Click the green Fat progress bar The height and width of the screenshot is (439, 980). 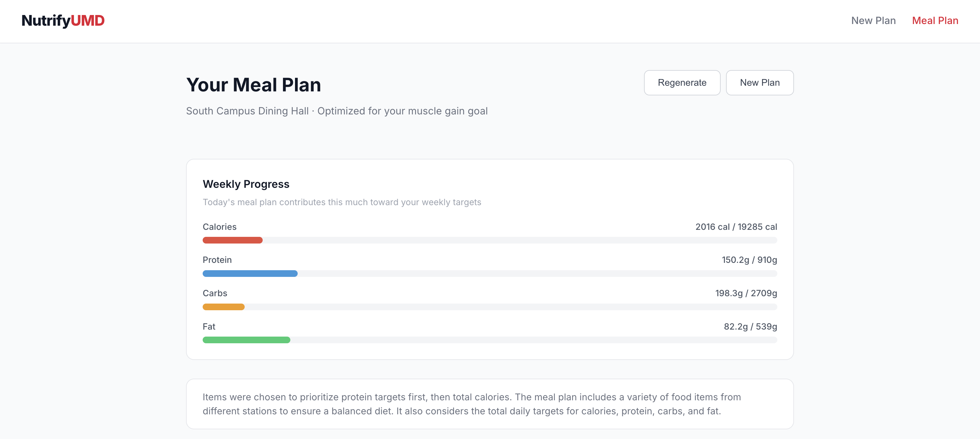point(246,340)
